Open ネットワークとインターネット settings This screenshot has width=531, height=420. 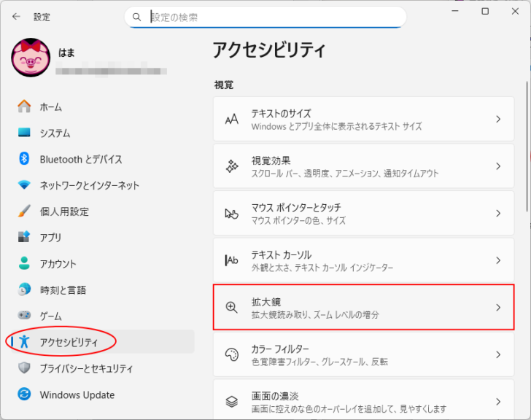pyautogui.click(x=103, y=185)
